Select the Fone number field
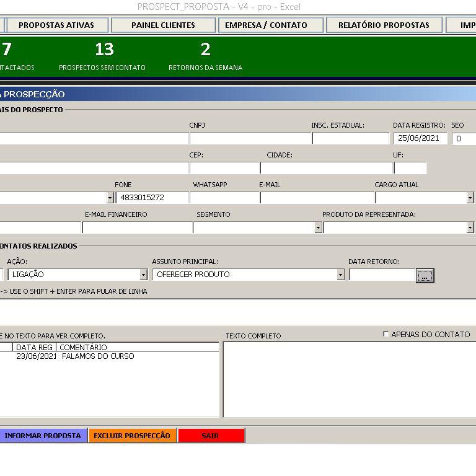 (x=152, y=198)
